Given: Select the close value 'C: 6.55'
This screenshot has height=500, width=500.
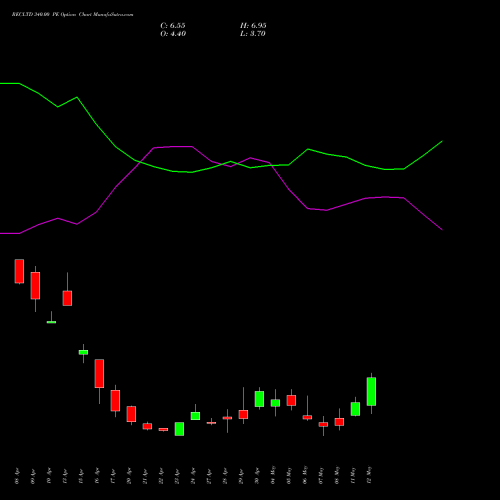Looking at the screenshot, I should point(173,26).
